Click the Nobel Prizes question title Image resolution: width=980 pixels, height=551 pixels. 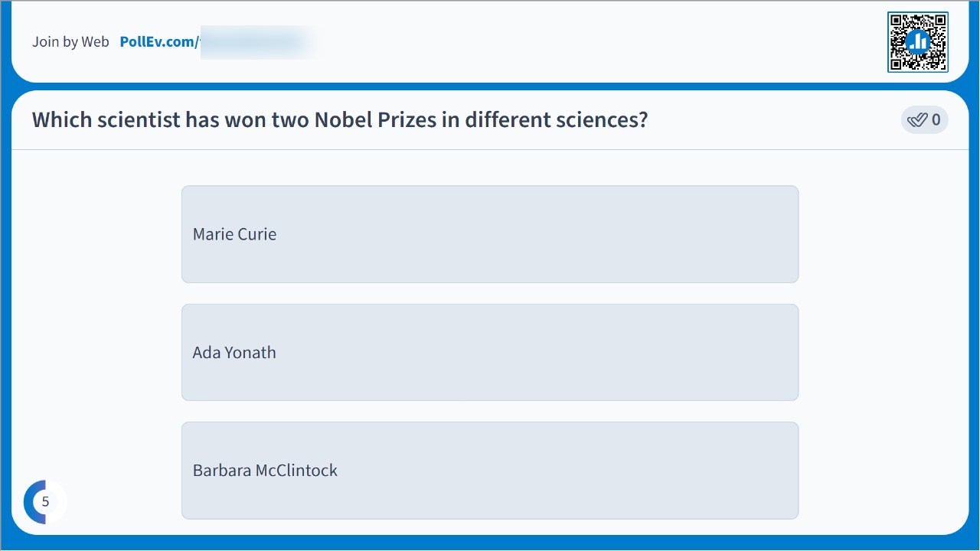pyautogui.click(x=340, y=120)
